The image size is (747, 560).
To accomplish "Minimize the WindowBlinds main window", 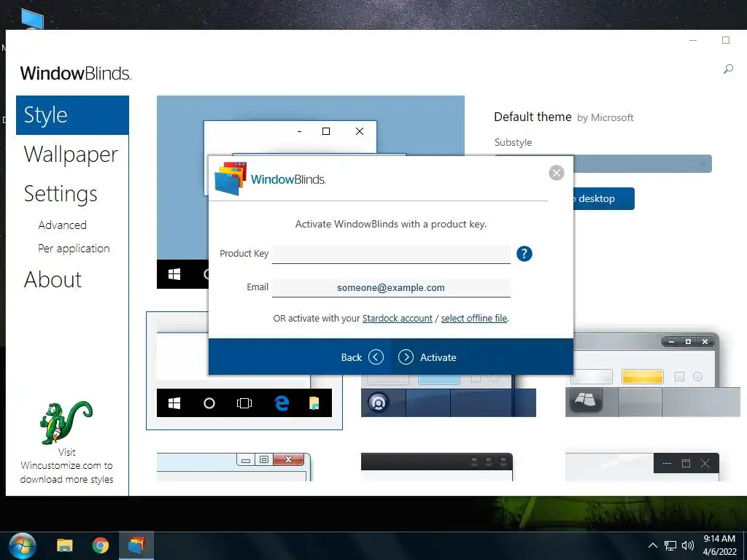I will pyautogui.click(x=693, y=40).
